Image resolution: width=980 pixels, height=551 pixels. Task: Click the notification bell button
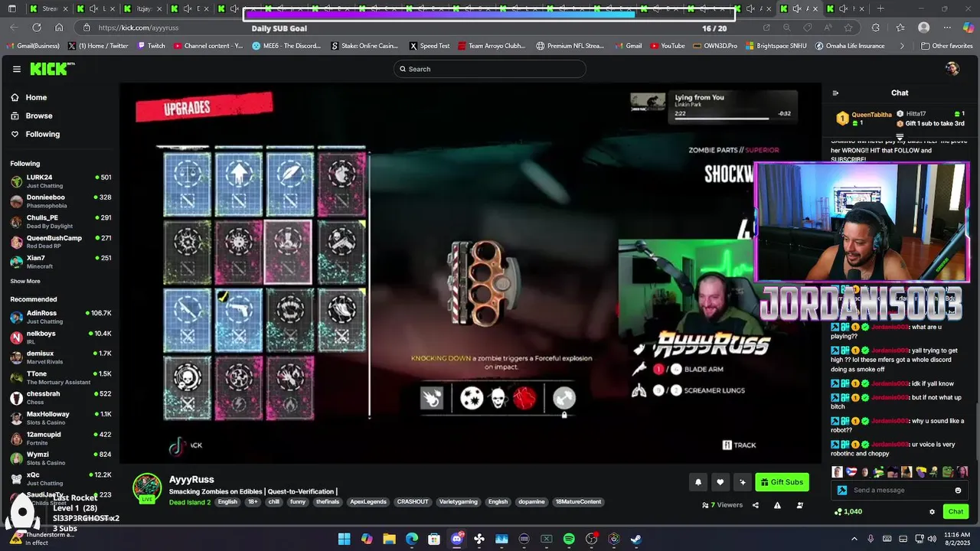click(x=698, y=482)
